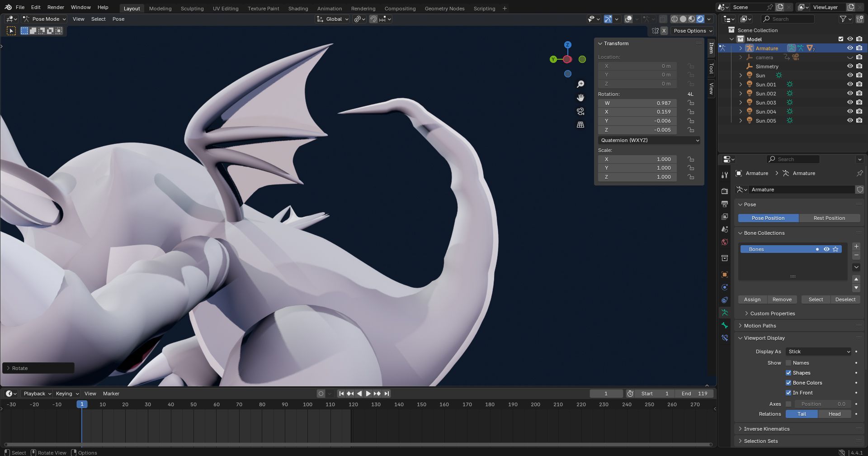Expand Sun.002 in outliner tree

coord(741,94)
